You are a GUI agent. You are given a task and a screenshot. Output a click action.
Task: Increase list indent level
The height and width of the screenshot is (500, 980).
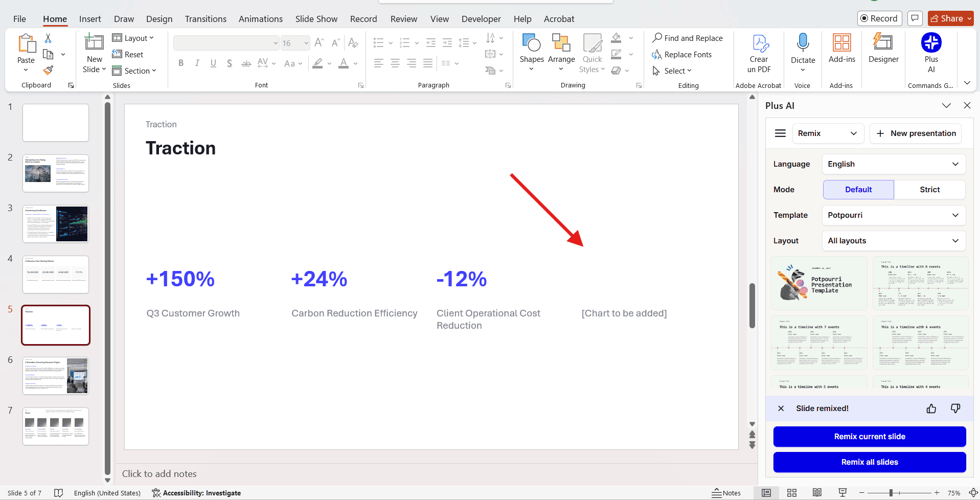click(447, 43)
